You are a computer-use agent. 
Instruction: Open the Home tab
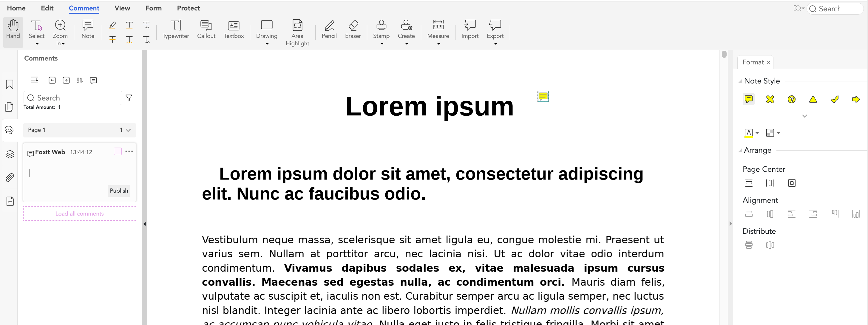(x=16, y=8)
